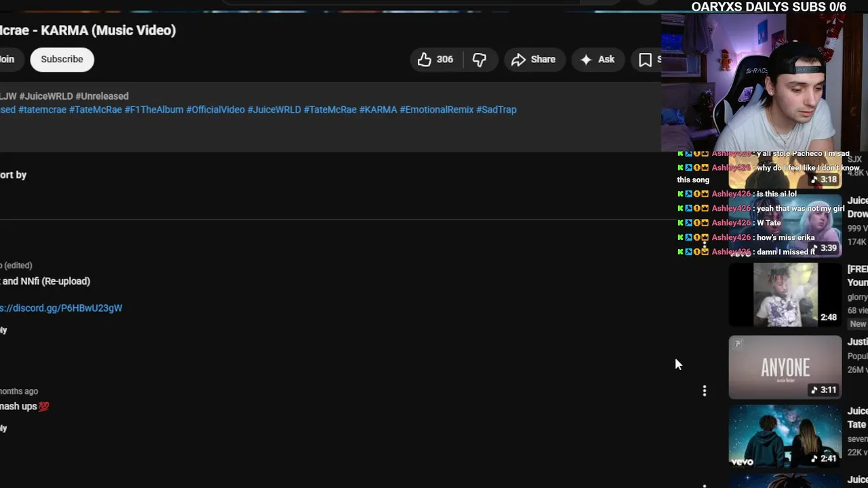Save video with bookmark icon

tap(646, 60)
